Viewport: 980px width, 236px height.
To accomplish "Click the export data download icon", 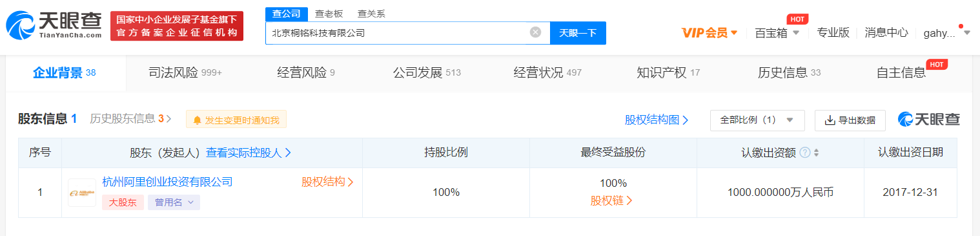I will (x=830, y=120).
